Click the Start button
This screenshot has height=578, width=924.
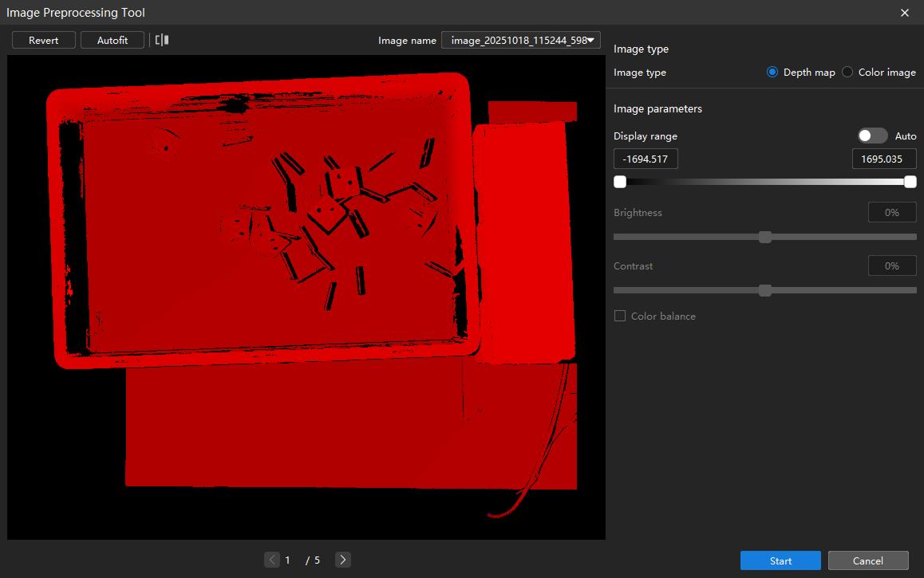[x=780, y=560]
